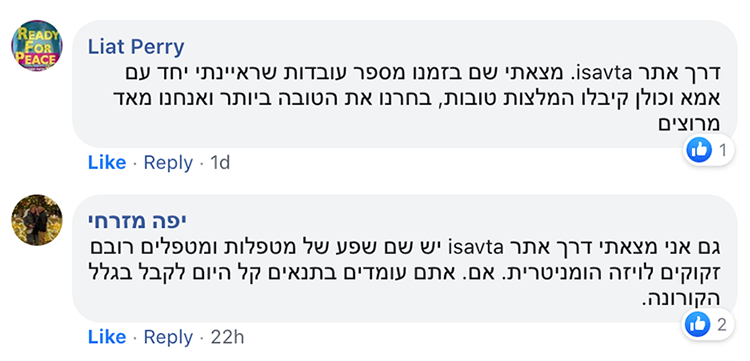Click the last word מרוצים in first comment
The image size is (750, 361).
tap(689, 124)
